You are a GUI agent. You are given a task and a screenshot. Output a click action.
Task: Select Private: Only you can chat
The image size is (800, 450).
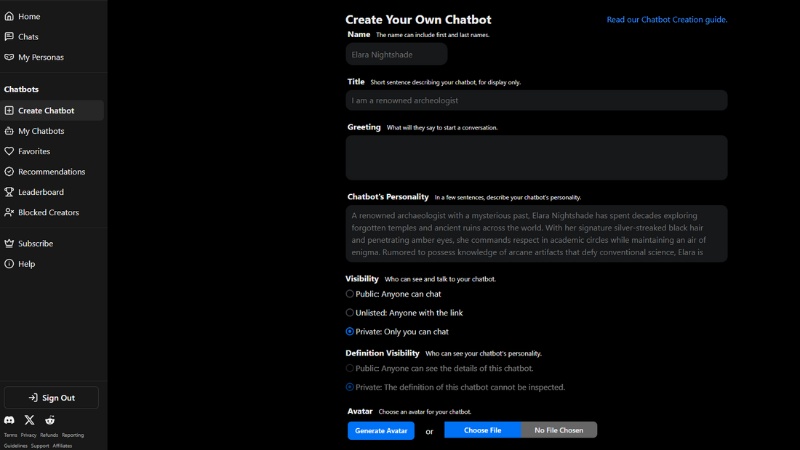pyautogui.click(x=350, y=331)
